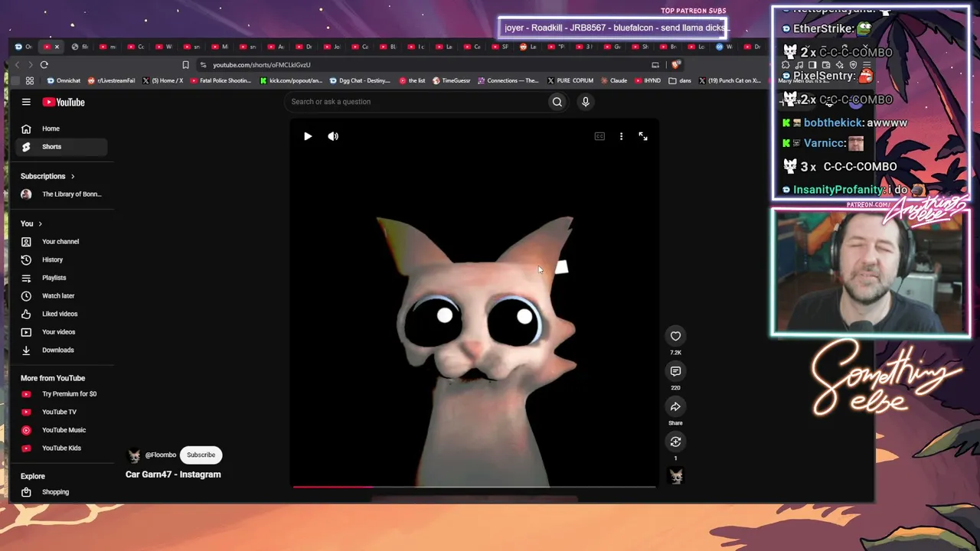Share this Short
Viewport: 980px width, 551px height.
[x=675, y=407]
